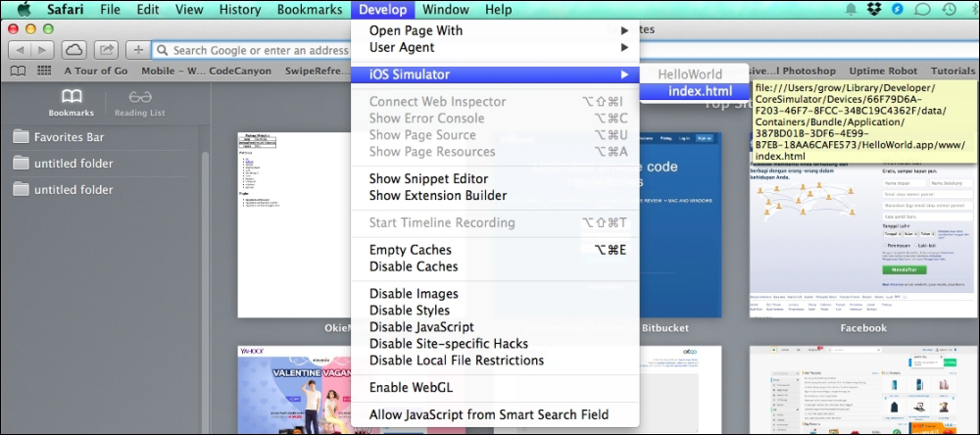Toggle Enable WebGL

click(495, 388)
